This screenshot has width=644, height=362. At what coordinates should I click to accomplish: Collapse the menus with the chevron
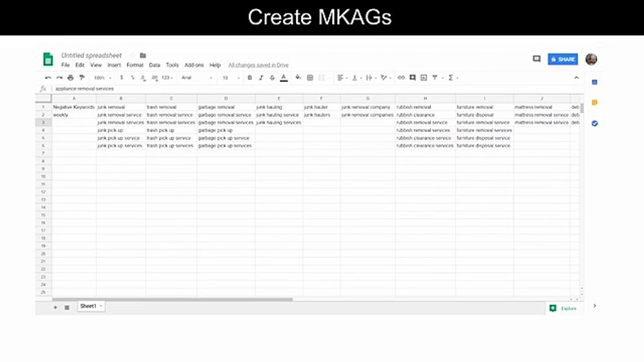pos(577,78)
